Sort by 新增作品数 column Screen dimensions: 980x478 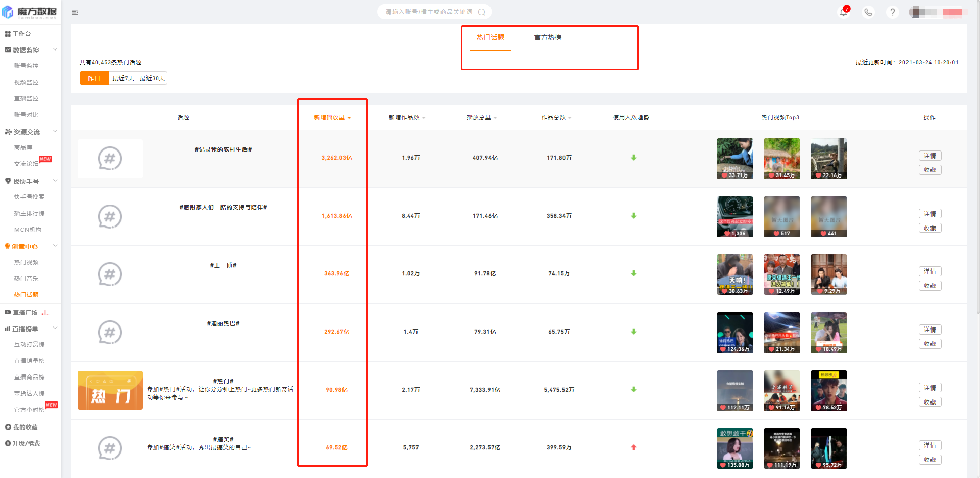point(407,117)
